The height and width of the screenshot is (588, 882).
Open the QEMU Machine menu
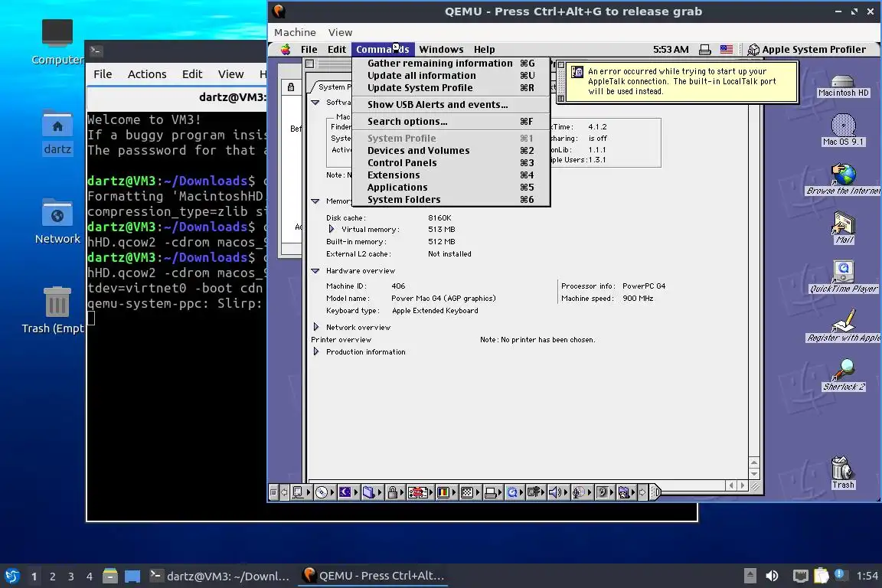[x=295, y=33]
